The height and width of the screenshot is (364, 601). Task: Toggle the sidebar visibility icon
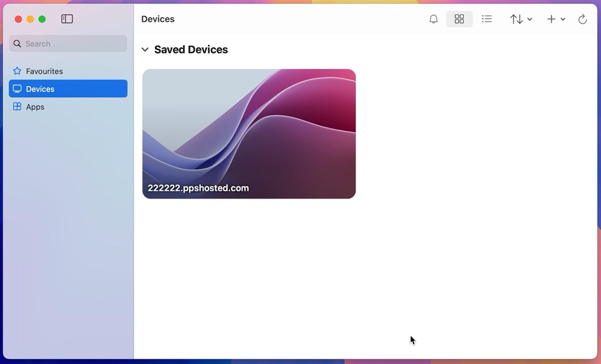click(67, 19)
